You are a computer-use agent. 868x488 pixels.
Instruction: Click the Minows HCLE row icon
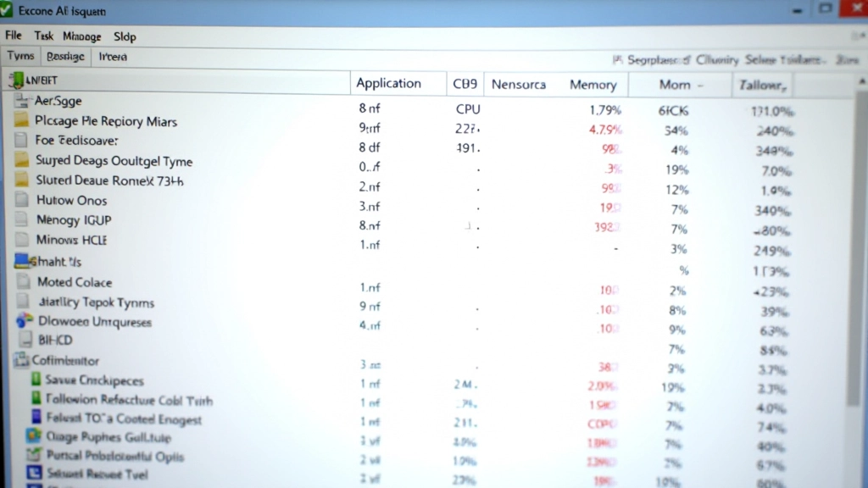pos(21,240)
